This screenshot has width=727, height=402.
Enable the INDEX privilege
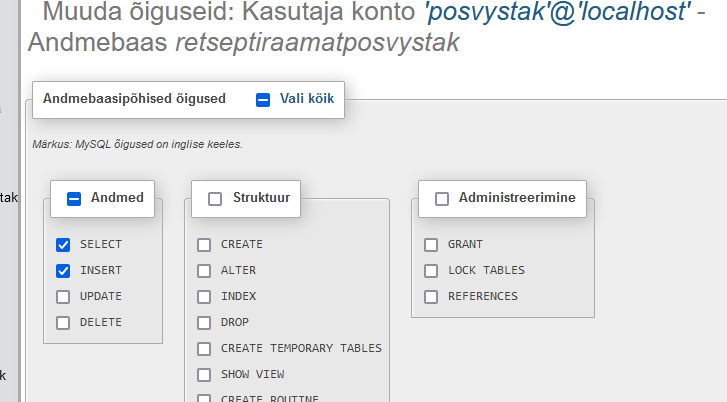(x=204, y=296)
